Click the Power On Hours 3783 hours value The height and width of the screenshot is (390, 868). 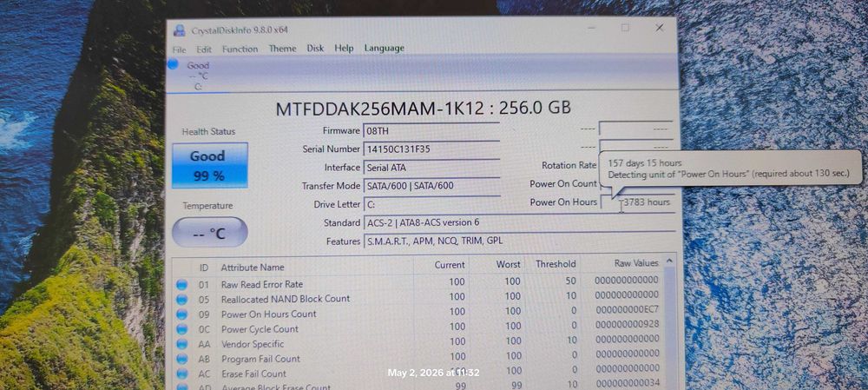[646, 202]
